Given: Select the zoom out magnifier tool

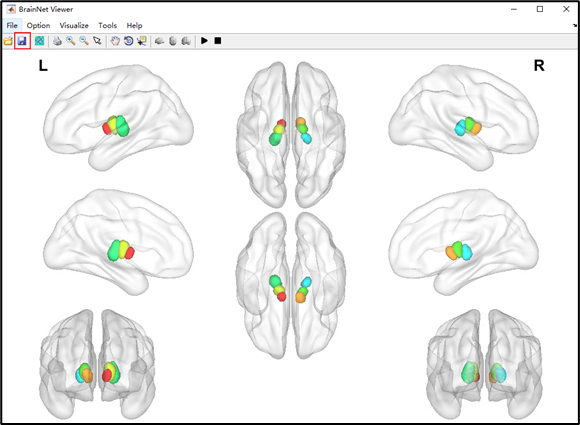Looking at the screenshot, I should pos(84,41).
